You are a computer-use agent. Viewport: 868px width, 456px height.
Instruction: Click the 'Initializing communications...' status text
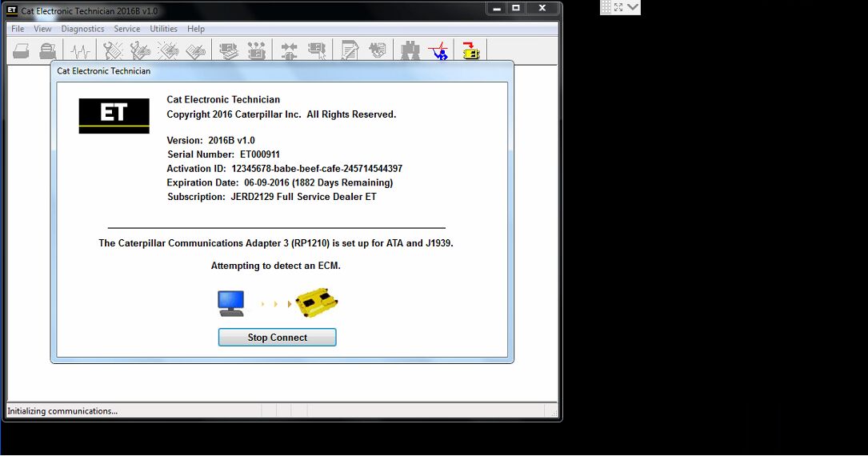[x=62, y=411]
